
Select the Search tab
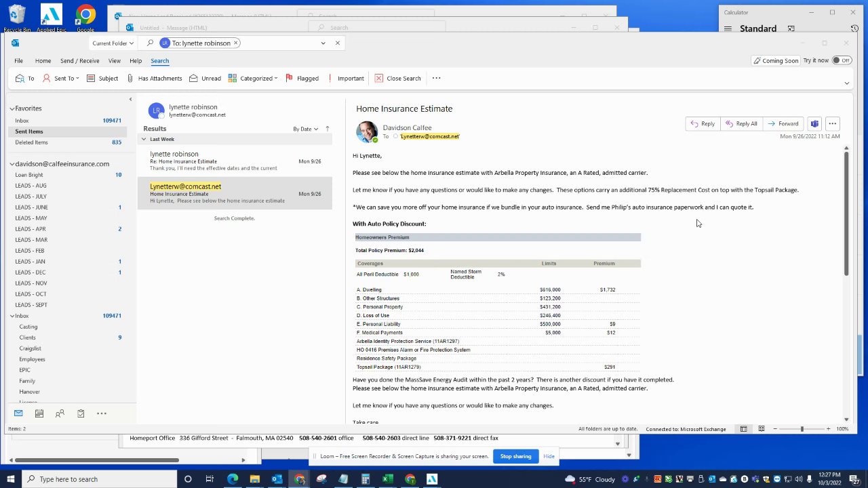pos(160,61)
